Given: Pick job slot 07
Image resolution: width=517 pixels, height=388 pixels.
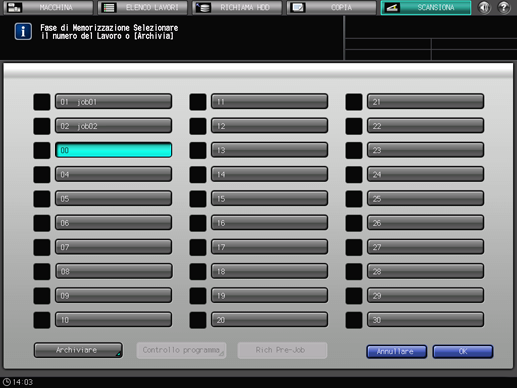Looking at the screenshot, I should pos(114,247).
